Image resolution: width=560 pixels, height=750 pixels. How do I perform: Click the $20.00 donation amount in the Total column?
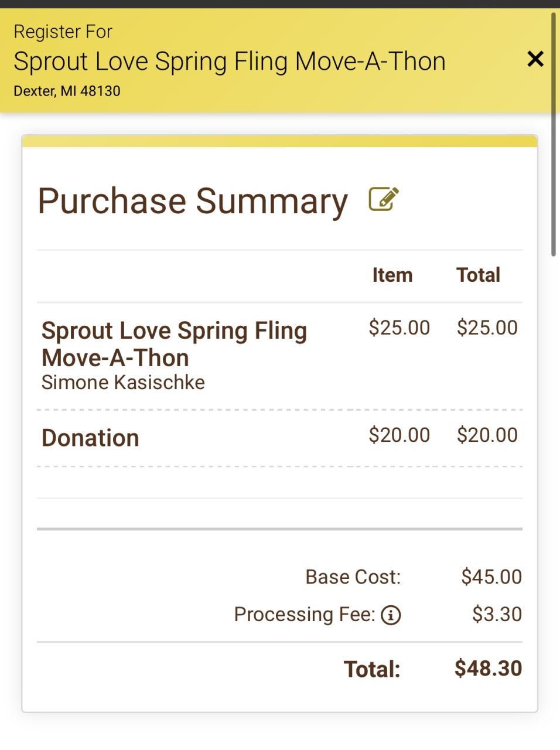[487, 435]
